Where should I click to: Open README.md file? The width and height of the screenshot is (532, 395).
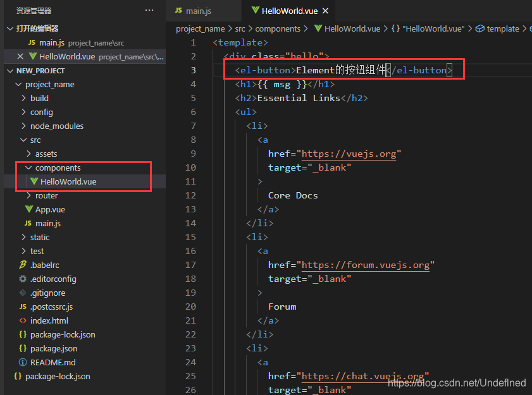pyautogui.click(x=85, y=362)
